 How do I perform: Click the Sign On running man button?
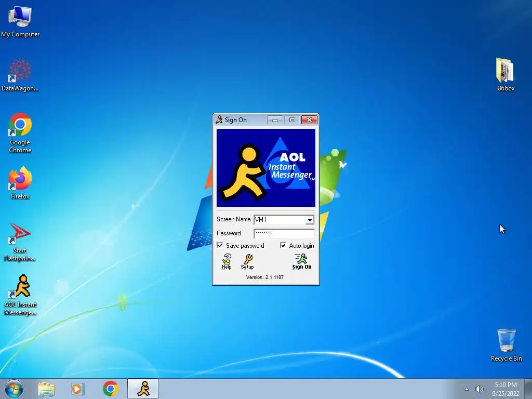click(x=301, y=262)
